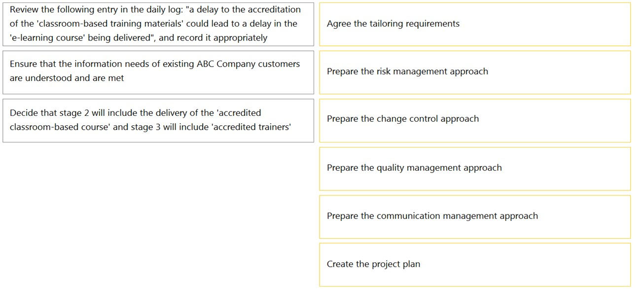
Task: Select the 'Review the following entry in the daily log' card
Action: pyautogui.click(x=158, y=24)
